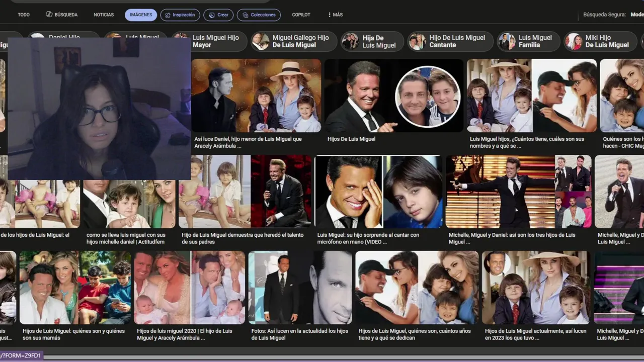Click the Crear pill button

[x=219, y=15]
